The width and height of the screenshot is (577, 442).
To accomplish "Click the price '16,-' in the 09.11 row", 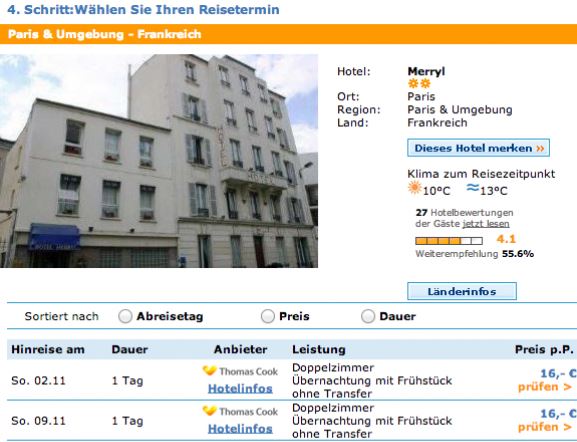I will tap(558, 414).
